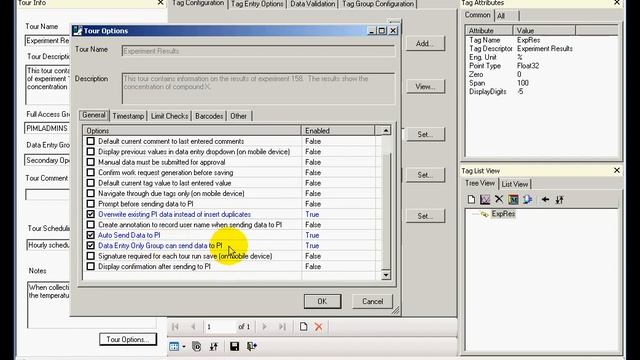
Task: Open the Barcodes tab
Action: click(x=209, y=116)
